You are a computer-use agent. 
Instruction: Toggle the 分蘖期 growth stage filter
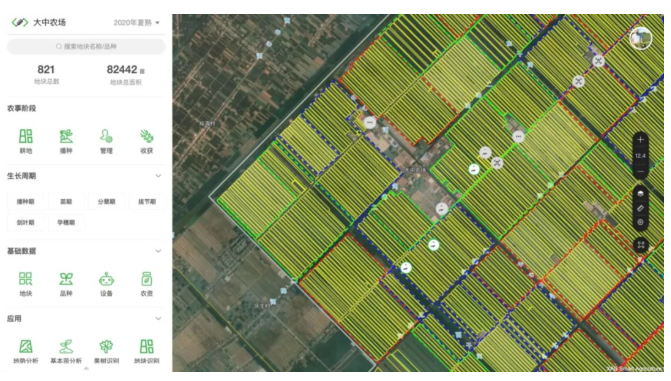coord(106,202)
